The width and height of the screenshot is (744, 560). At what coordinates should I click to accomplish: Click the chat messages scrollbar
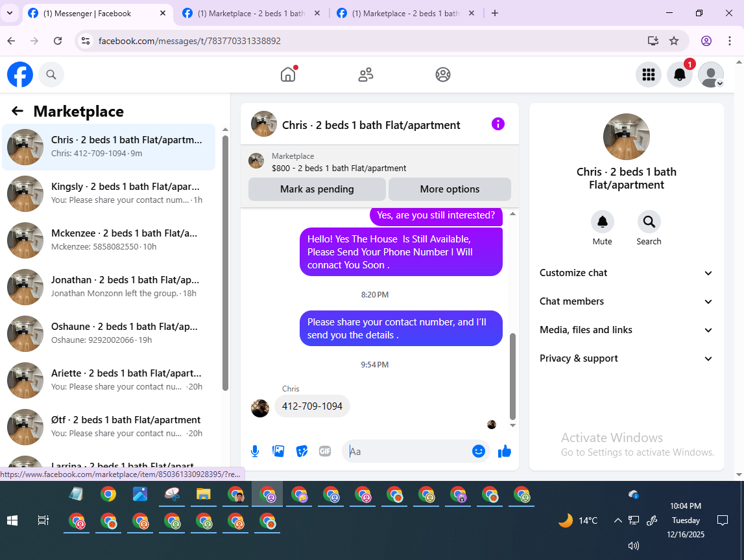pos(512,377)
